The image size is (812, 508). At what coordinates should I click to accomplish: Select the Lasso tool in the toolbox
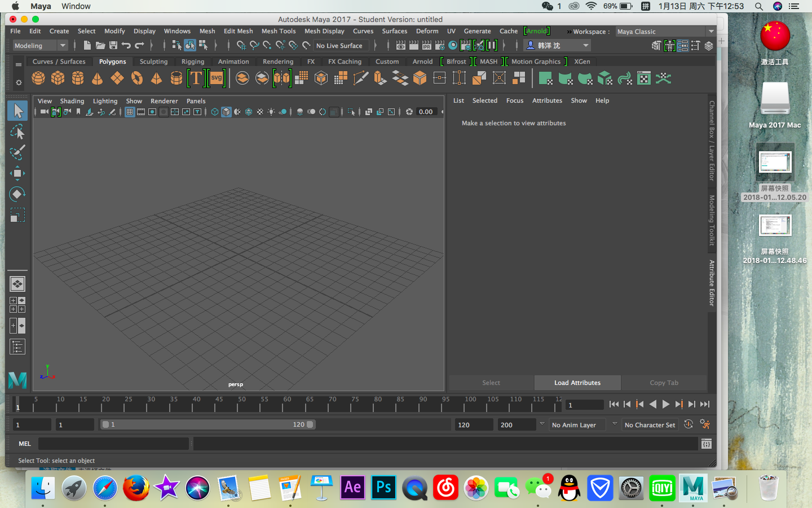pyautogui.click(x=17, y=132)
